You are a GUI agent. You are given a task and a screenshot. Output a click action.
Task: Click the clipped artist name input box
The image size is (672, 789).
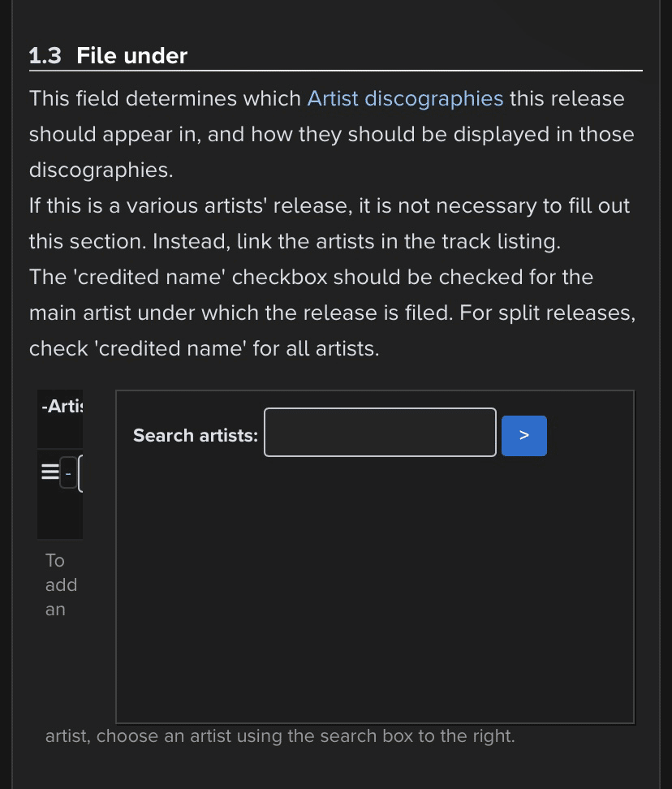coord(81,473)
